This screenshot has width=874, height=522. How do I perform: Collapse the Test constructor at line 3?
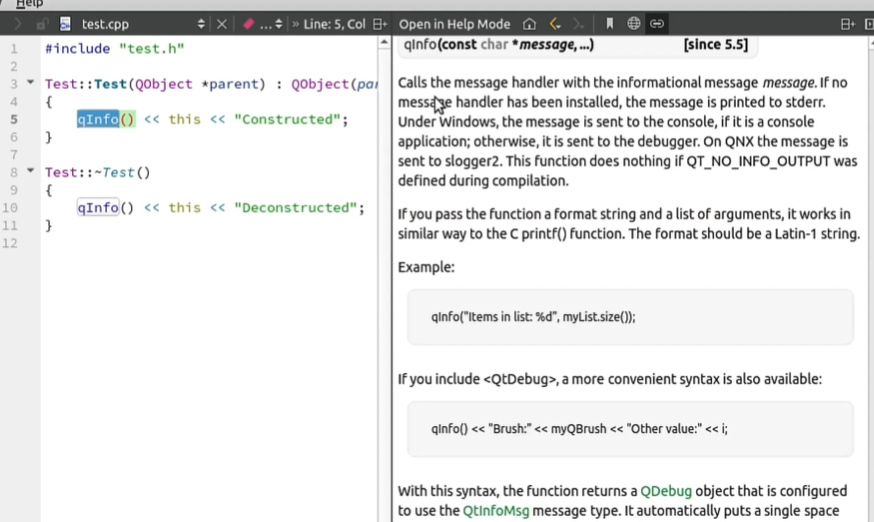31,83
